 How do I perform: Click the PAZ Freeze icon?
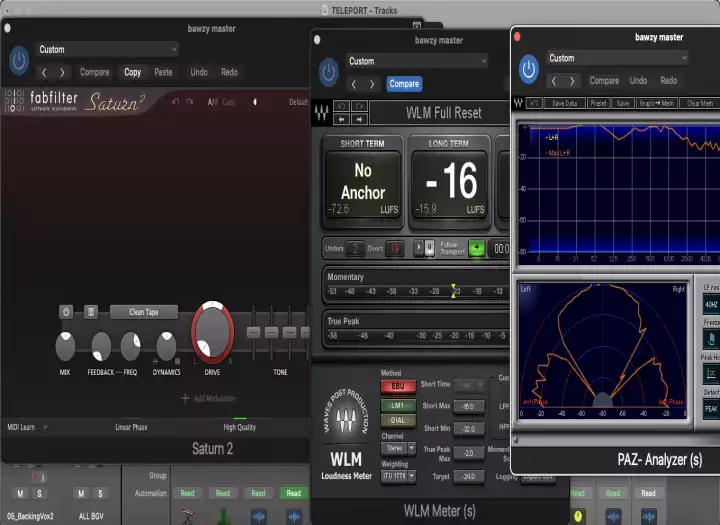711,339
